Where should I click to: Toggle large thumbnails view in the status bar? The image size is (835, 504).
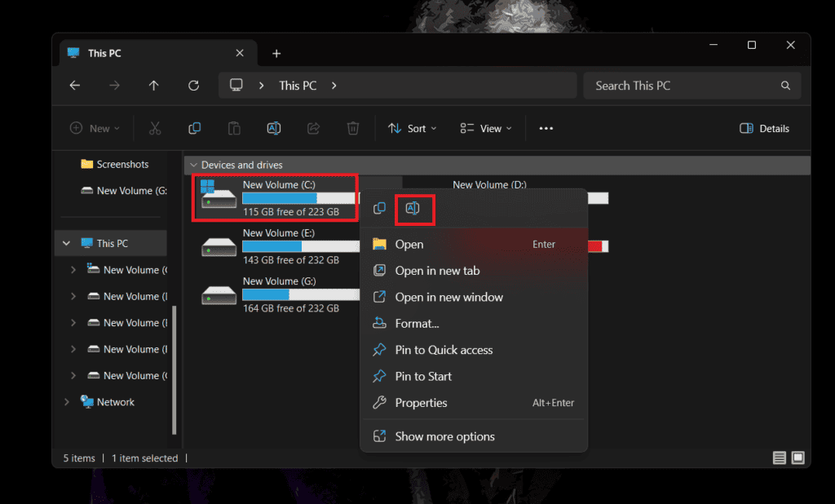797,458
